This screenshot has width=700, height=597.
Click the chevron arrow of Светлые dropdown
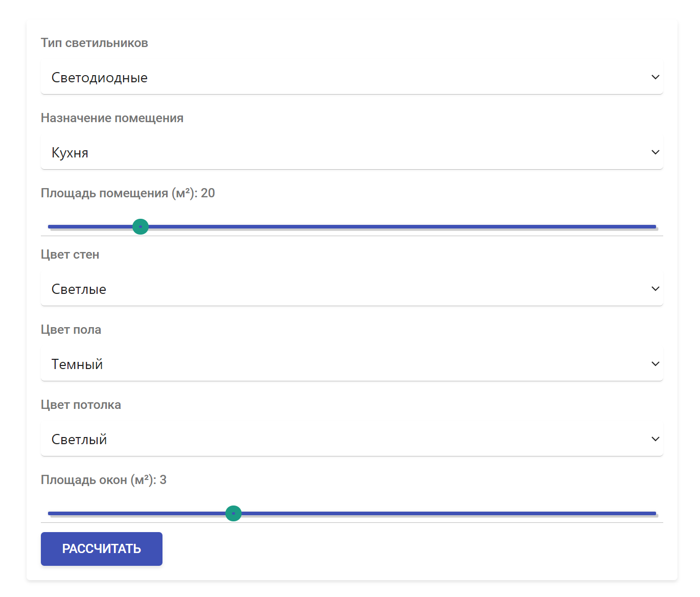point(655,289)
